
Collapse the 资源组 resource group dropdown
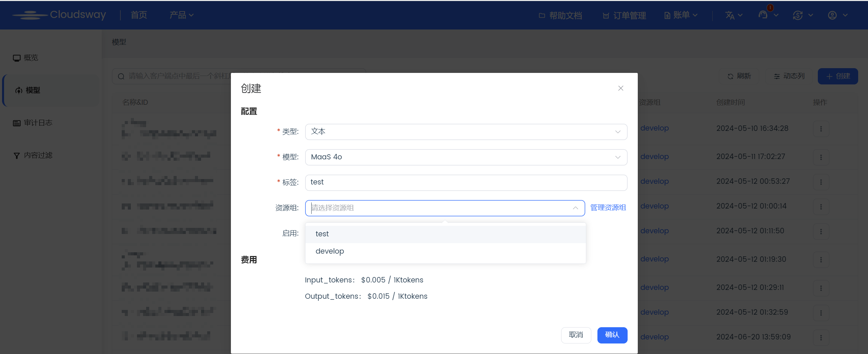tap(575, 208)
